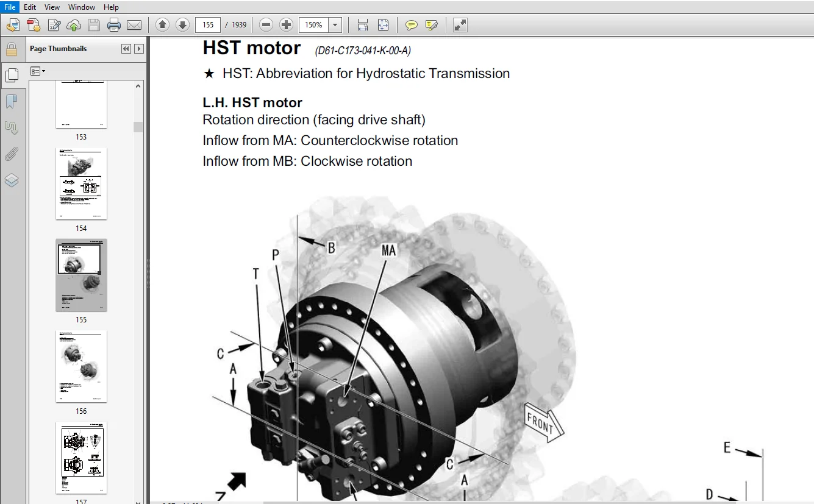Select the Page Thumbnails panel icon
The image size is (814, 504).
[x=12, y=75]
